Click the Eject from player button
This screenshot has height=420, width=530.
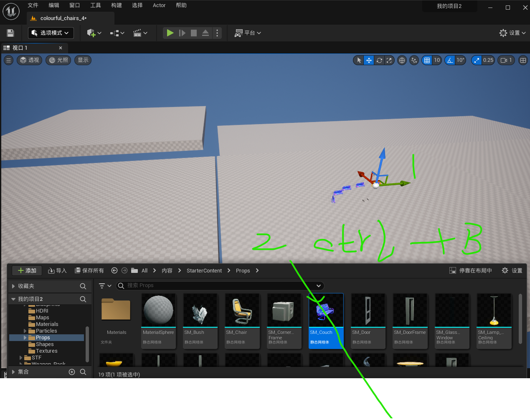click(205, 33)
